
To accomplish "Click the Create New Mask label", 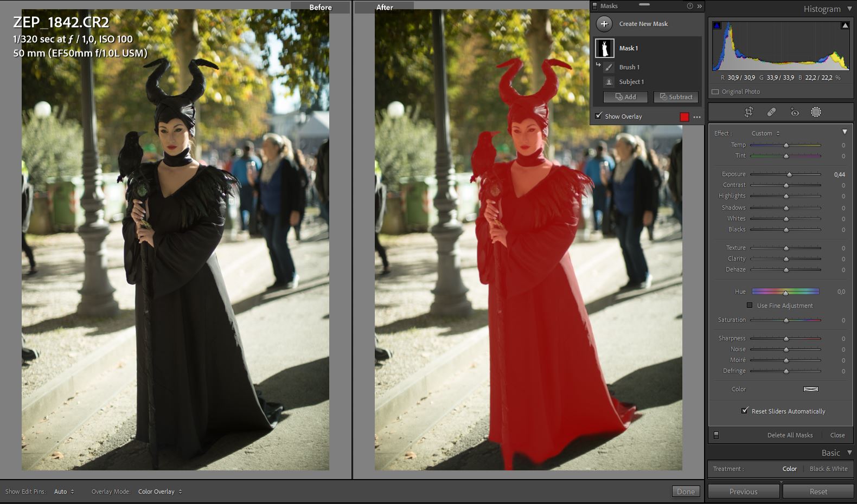I will (643, 24).
